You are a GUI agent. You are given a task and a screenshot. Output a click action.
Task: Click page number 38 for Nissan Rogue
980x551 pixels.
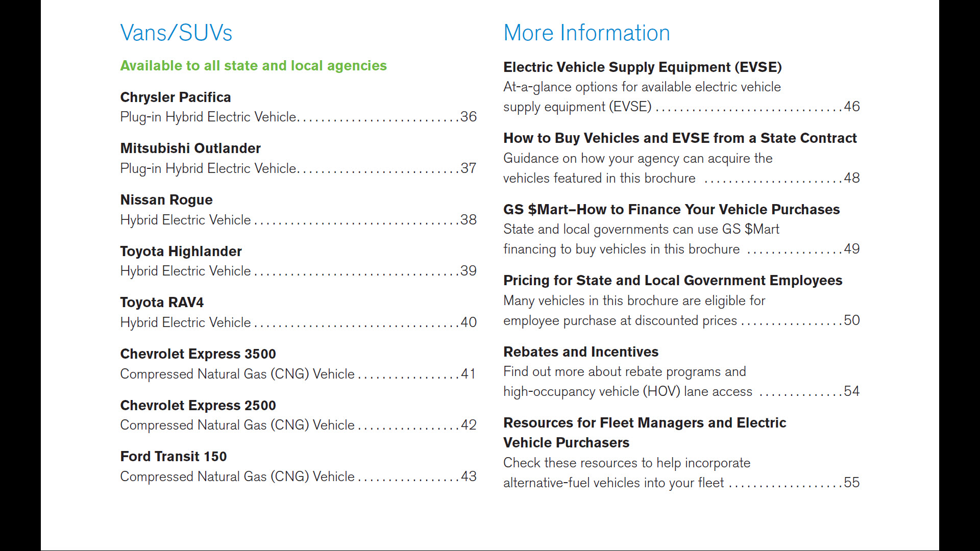469,220
